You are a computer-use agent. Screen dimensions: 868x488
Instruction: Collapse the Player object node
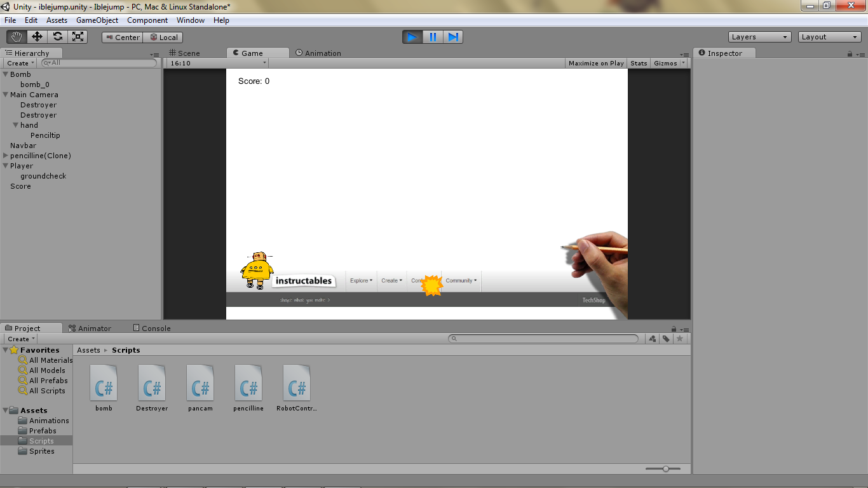(5, 166)
